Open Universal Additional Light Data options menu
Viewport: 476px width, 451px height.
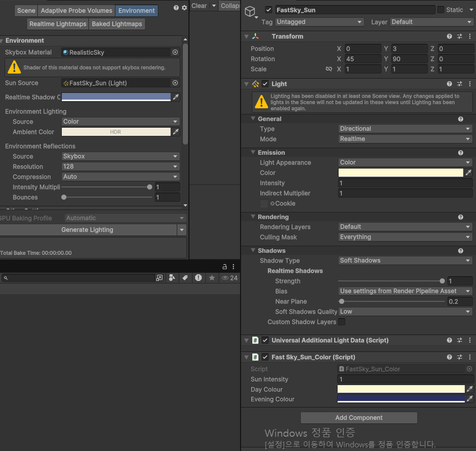pos(470,340)
